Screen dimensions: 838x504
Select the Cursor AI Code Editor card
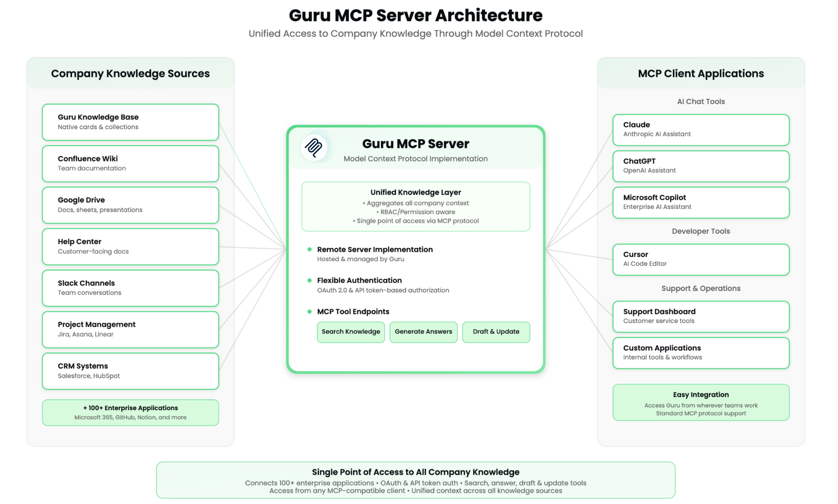(x=700, y=259)
